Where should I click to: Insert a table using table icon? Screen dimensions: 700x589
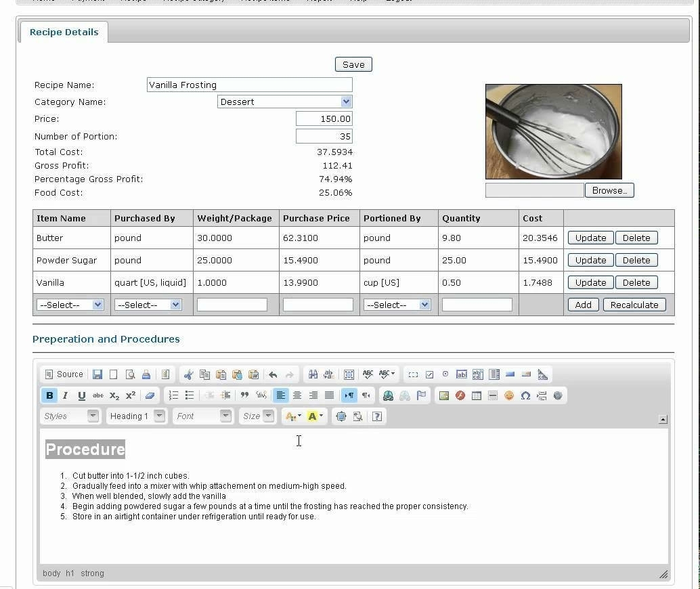(x=477, y=396)
